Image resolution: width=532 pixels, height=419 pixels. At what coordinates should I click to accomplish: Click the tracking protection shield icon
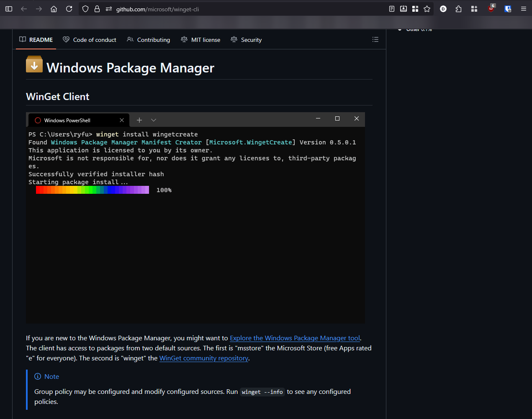[85, 9]
